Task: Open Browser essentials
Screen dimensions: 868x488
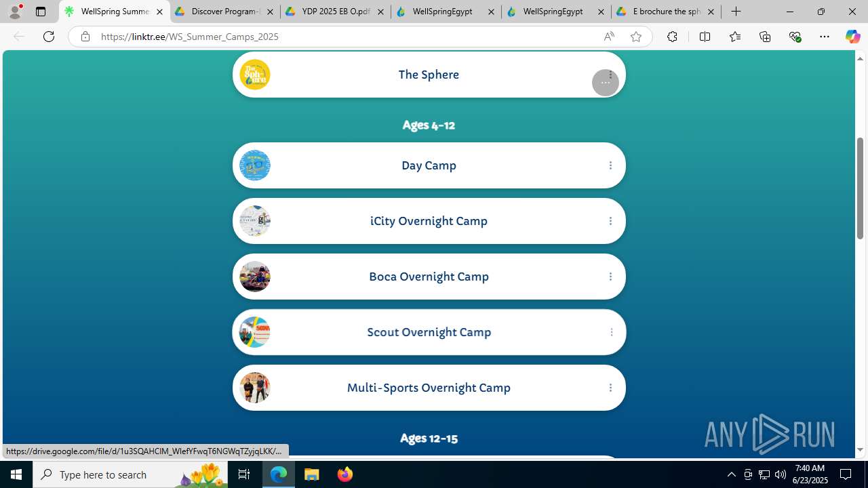Action: point(795,37)
